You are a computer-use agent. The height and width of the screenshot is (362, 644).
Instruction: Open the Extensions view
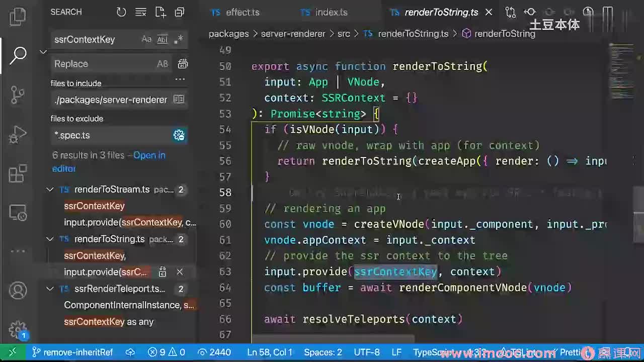coord(18,174)
